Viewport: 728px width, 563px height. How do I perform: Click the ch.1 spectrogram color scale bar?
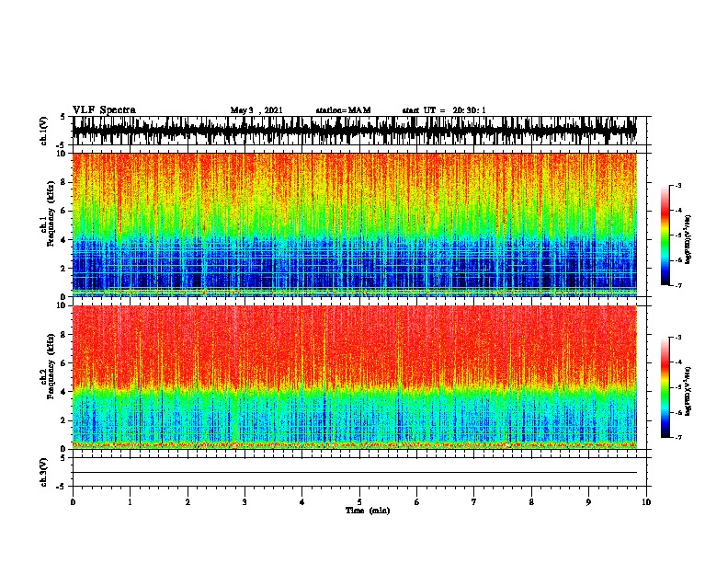tap(665, 236)
